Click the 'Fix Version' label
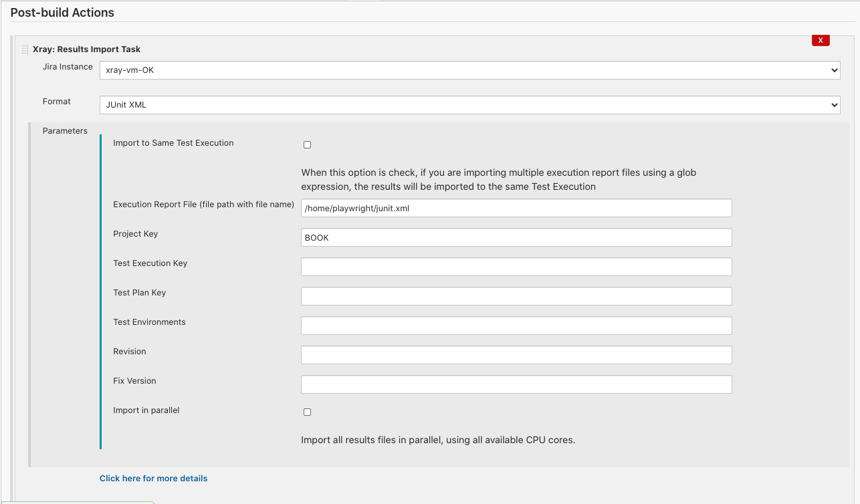 click(x=134, y=381)
